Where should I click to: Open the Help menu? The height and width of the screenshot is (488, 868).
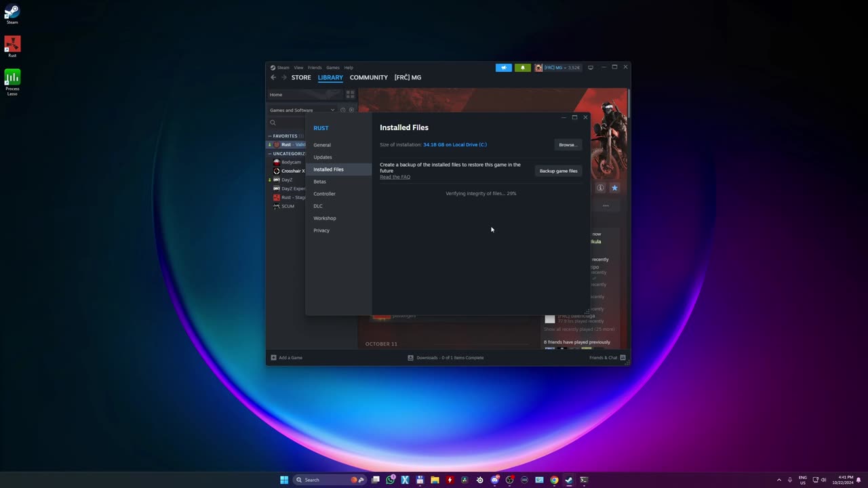pos(349,68)
